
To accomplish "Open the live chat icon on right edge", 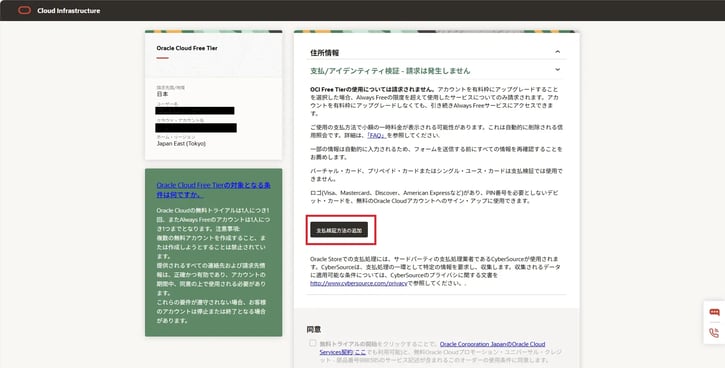I will tap(714, 312).
